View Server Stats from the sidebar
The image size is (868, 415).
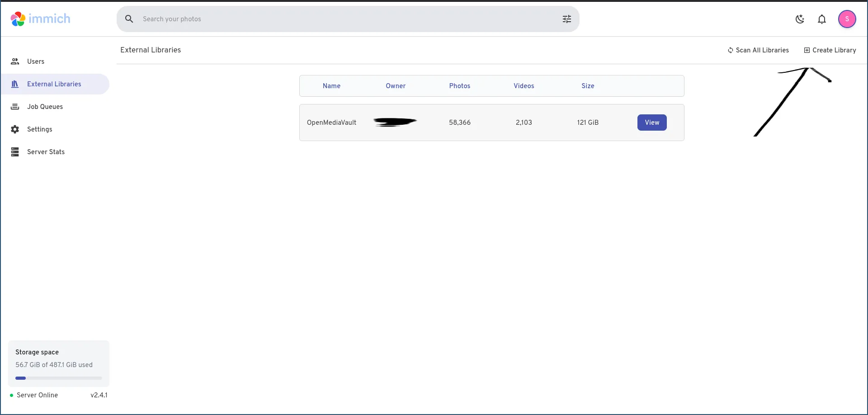[x=46, y=152]
